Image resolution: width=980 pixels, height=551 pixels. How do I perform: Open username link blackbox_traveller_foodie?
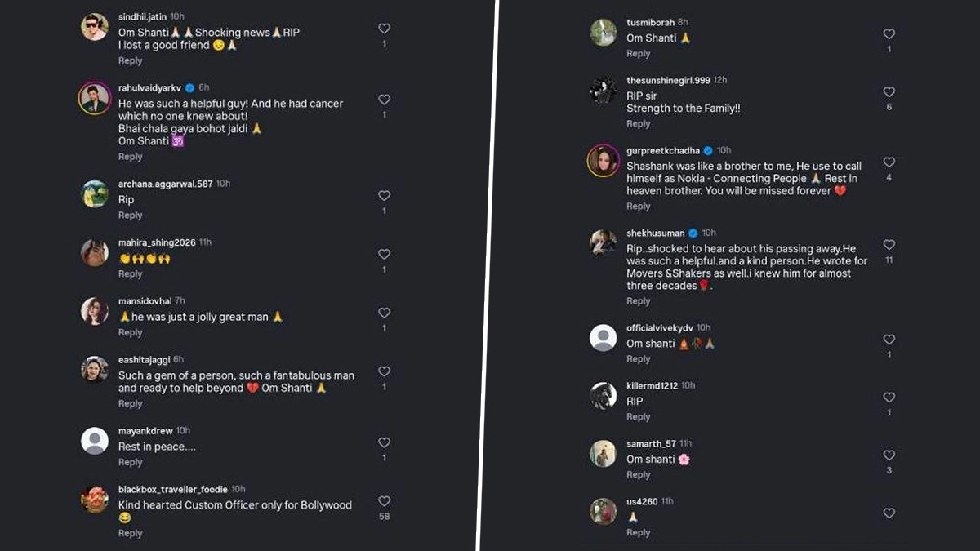tap(172, 489)
